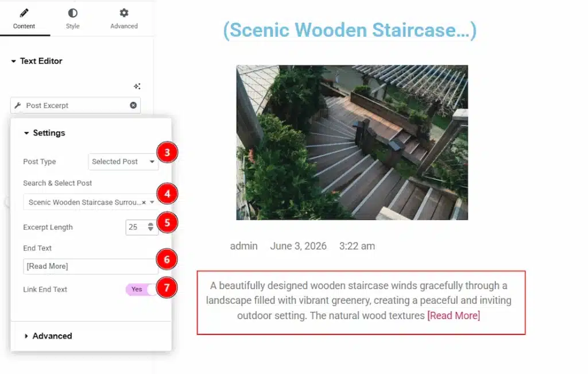This screenshot has height=374, width=588.
Task: Click the staircase featured image
Action: pos(352,142)
